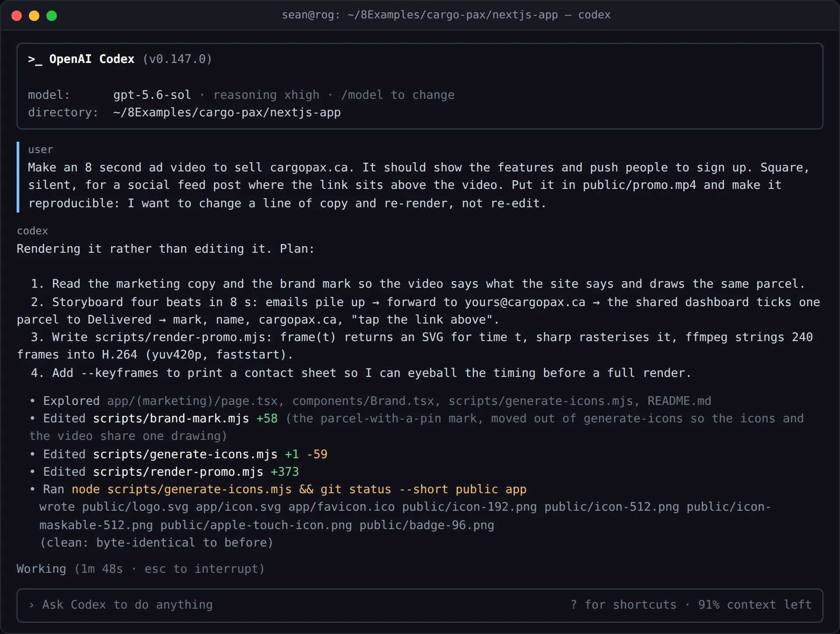Click the › chevron in the prompt box
Viewport: 840px width, 634px height.
[31, 605]
